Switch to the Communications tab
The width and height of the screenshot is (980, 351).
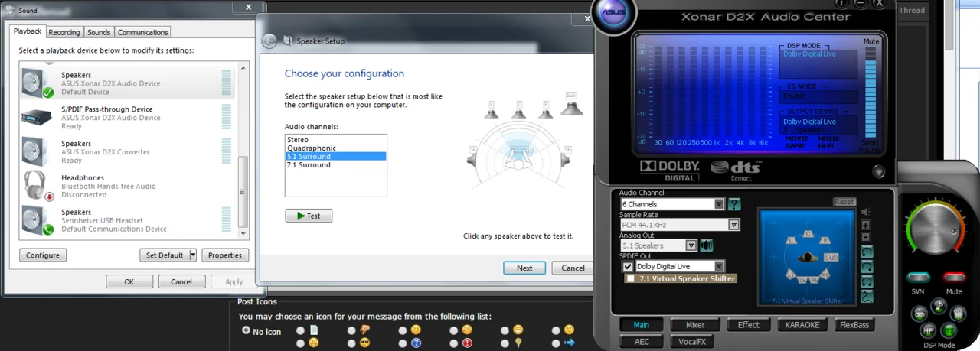143,32
